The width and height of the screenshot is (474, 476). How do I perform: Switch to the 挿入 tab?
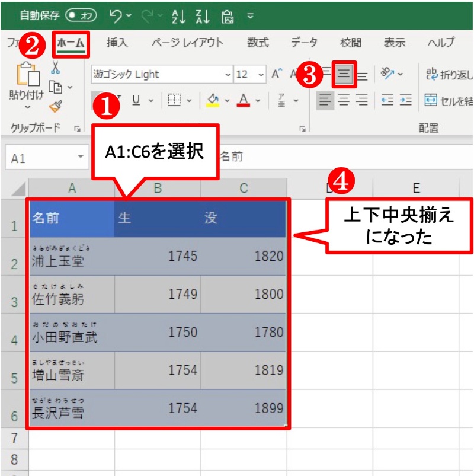pyautogui.click(x=117, y=43)
